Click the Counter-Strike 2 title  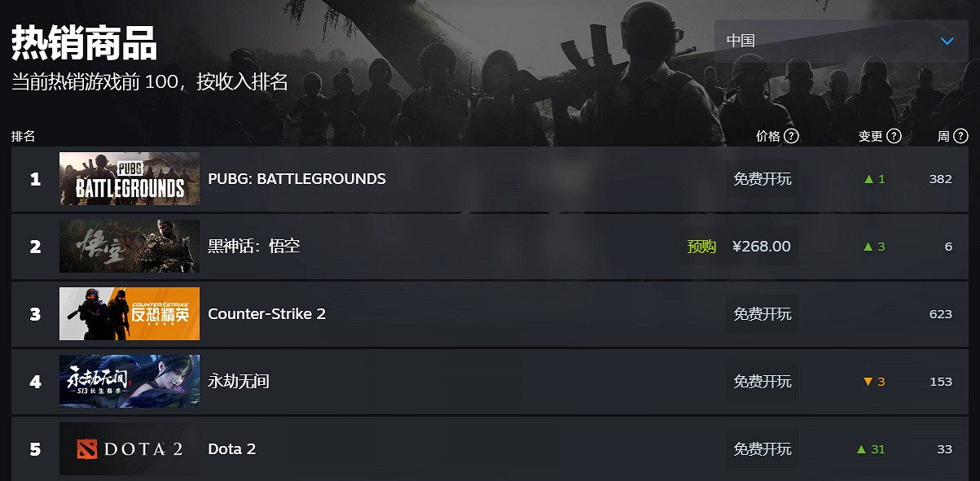(266, 313)
